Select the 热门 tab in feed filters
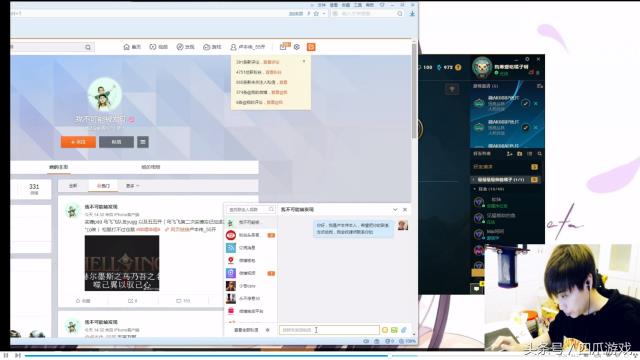 (103, 186)
